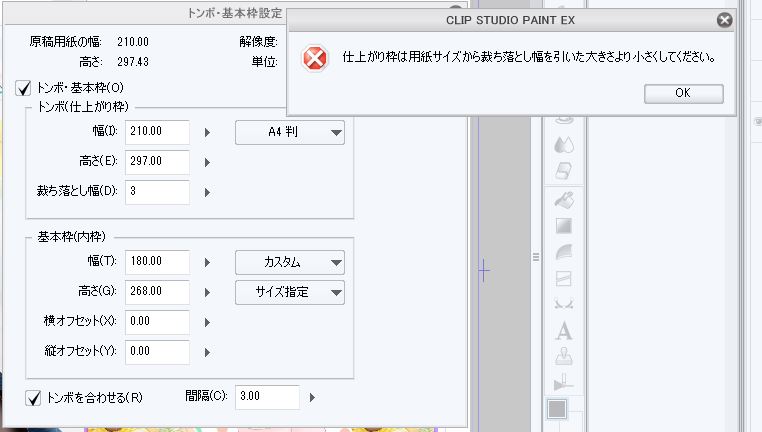The height and width of the screenshot is (432, 762).
Task: Click the 高さ value 297.43
Action: click(133, 62)
